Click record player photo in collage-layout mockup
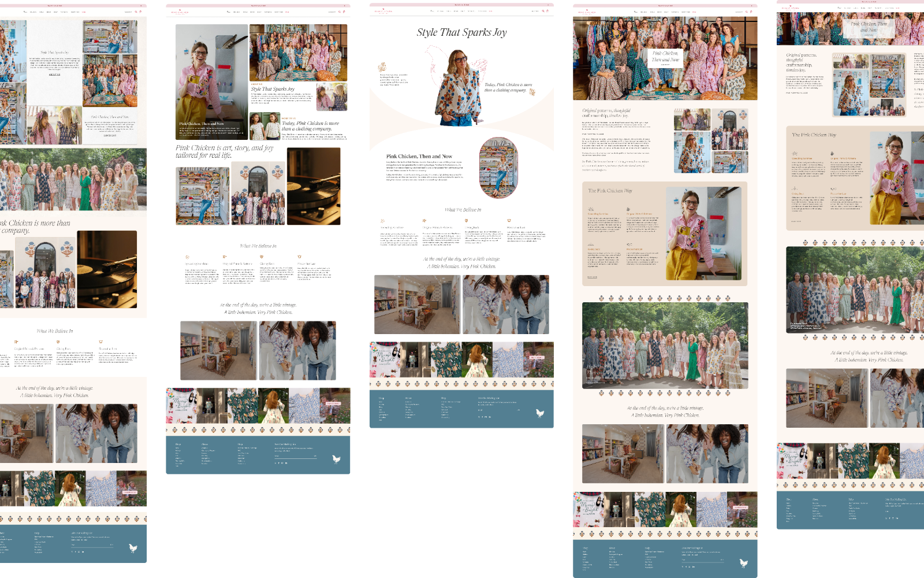 coord(314,186)
